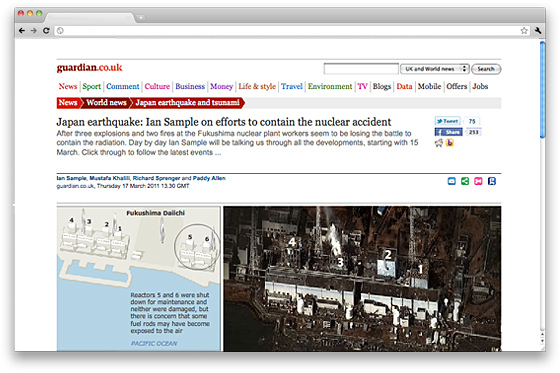Open the Offers section
The height and width of the screenshot is (373, 560).
(x=457, y=86)
